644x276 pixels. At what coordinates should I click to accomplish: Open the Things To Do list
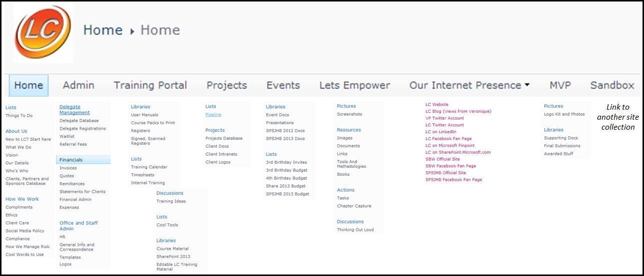tap(19, 116)
